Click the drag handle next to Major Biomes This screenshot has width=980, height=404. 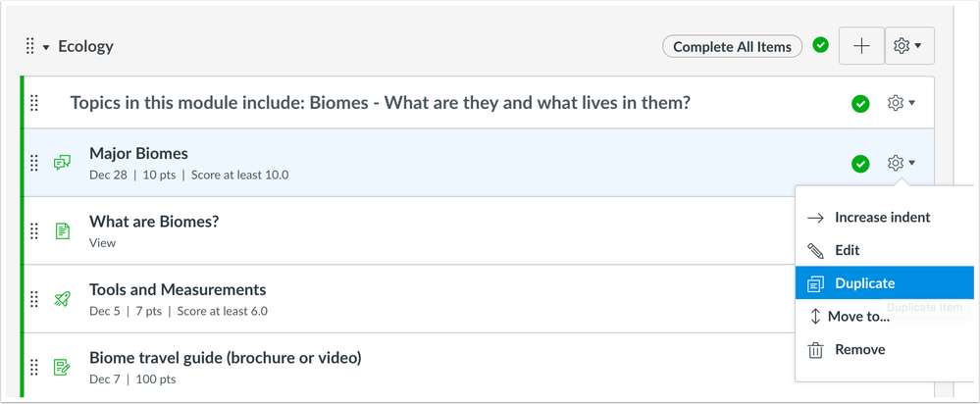(34, 163)
